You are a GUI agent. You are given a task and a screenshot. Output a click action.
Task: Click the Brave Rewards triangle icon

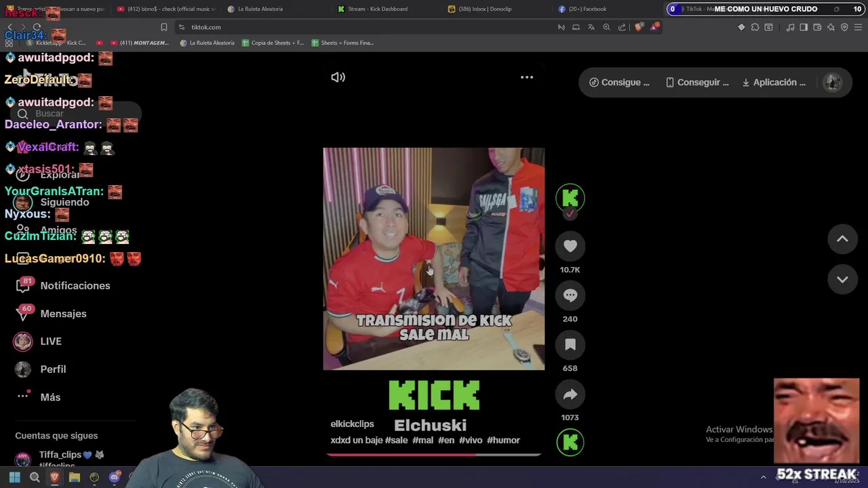pyautogui.click(x=654, y=27)
